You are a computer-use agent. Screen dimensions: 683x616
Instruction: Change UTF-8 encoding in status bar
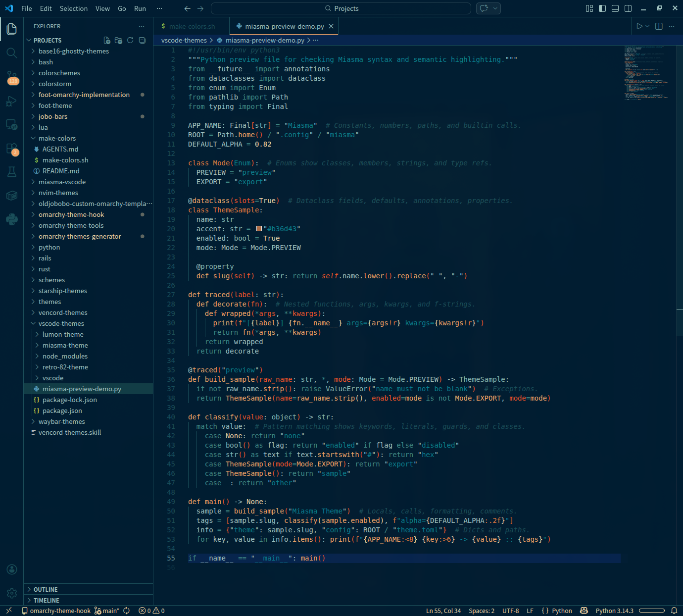pos(511,611)
